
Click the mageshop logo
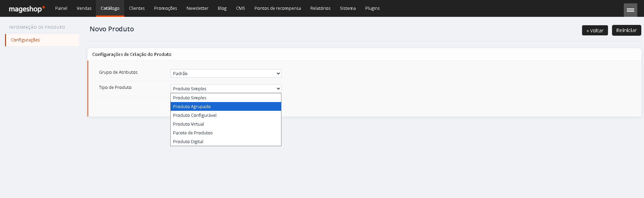[x=27, y=9]
